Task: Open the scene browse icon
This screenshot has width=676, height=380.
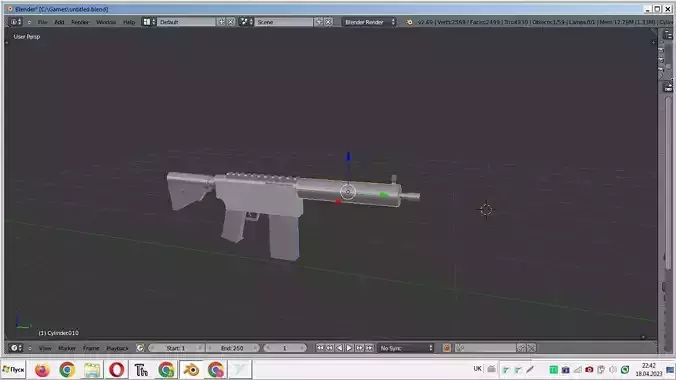Action: tap(246, 22)
